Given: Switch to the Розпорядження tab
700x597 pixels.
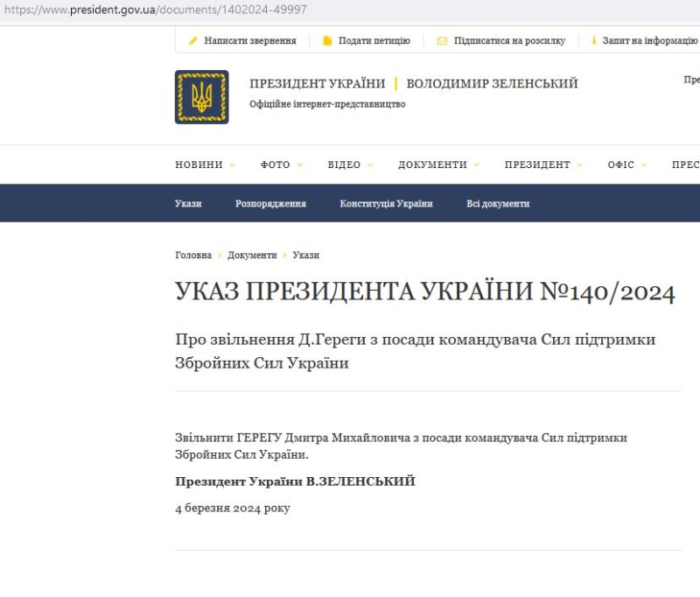Looking at the screenshot, I should [270, 204].
